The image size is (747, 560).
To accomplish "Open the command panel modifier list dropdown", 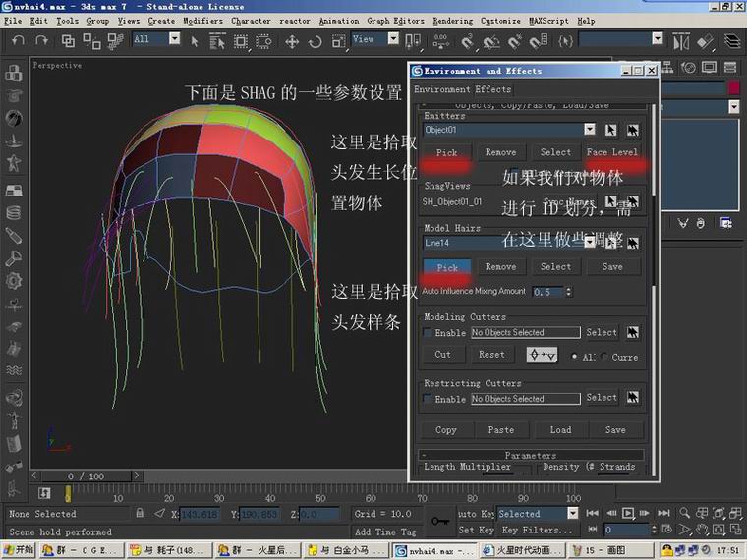I will point(733,107).
